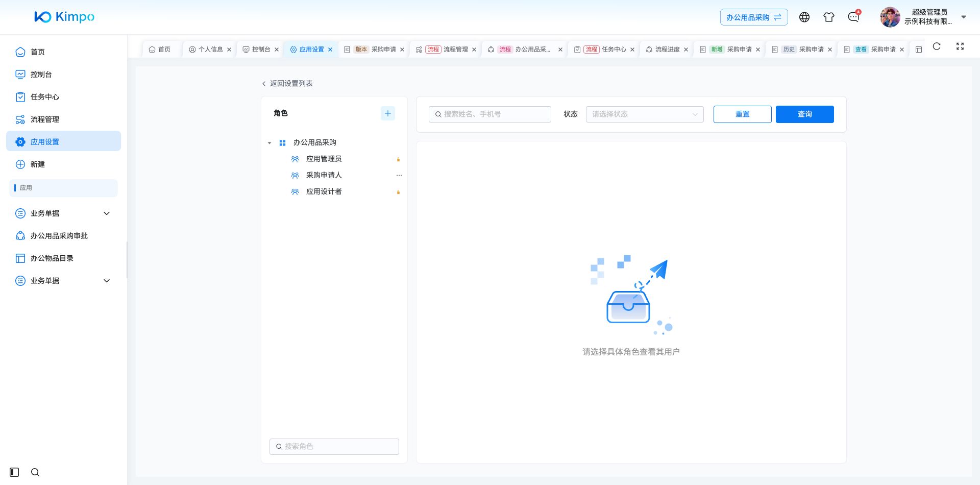Image resolution: width=980 pixels, height=485 pixels.
Task: Open more options for 采购申请人
Action: 399,175
